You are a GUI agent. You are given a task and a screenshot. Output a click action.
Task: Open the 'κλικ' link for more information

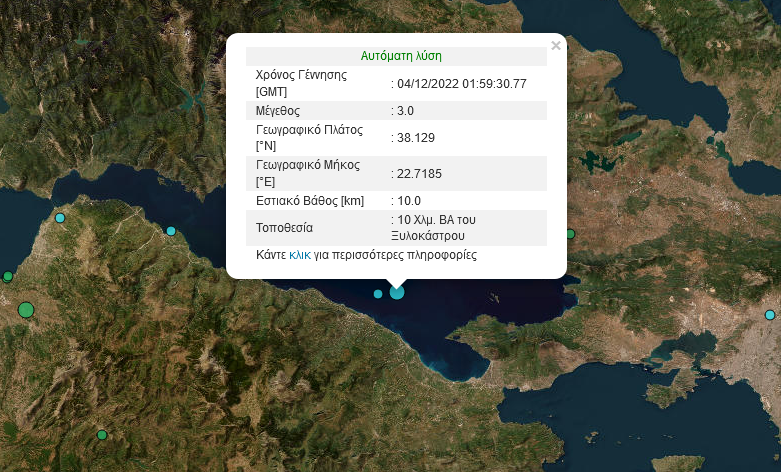[x=300, y=255]
